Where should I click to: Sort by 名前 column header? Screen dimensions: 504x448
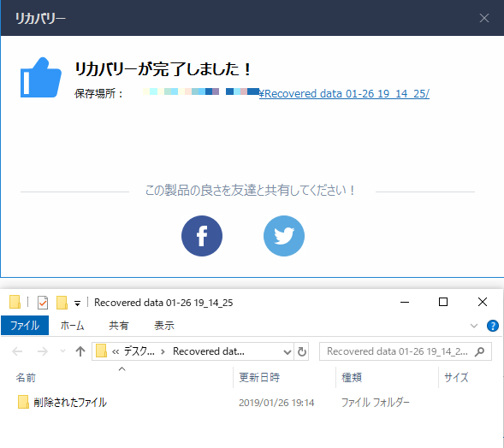tap(26, 377)
